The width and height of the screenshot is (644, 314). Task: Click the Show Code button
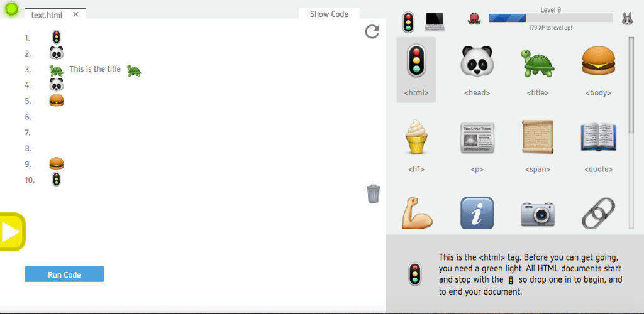click(x=329, y=14)
